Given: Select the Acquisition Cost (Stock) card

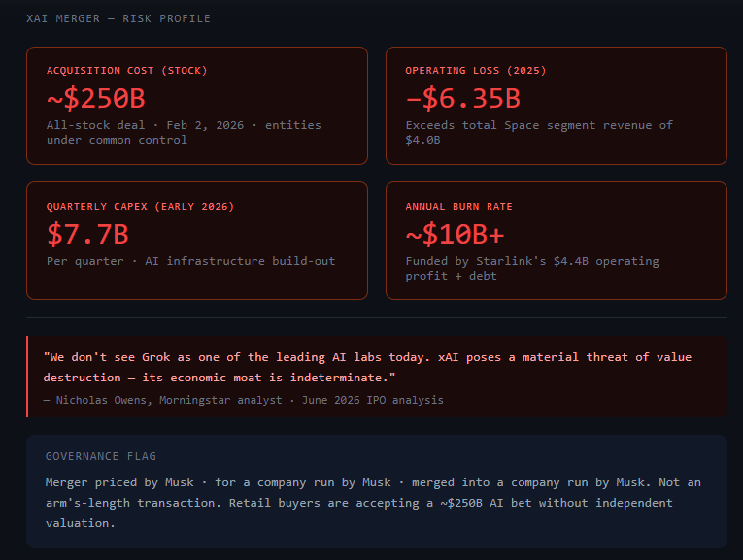Looking at the screenshot, I should pyautogui.click(x=197, y=106).
